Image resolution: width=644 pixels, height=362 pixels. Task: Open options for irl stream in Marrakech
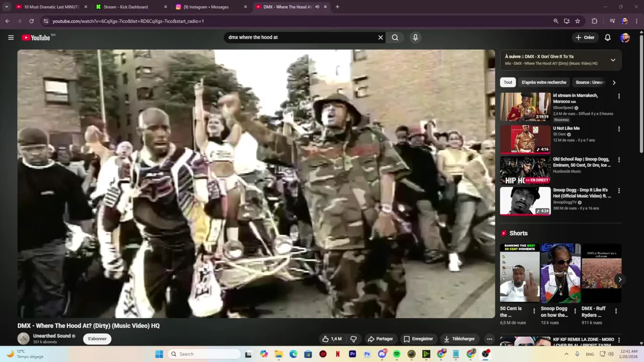point(619,96)
